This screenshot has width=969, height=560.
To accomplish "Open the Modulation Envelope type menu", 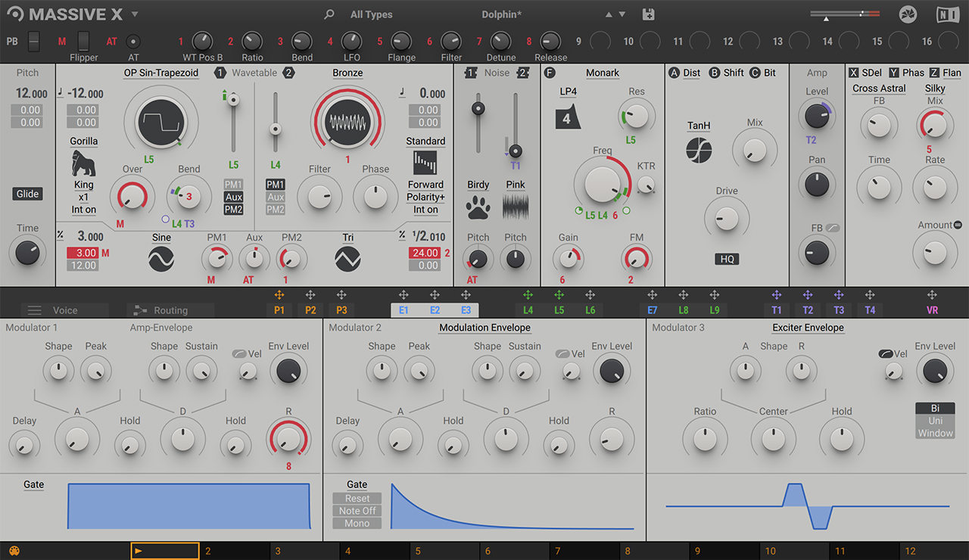I will point(485,328).
